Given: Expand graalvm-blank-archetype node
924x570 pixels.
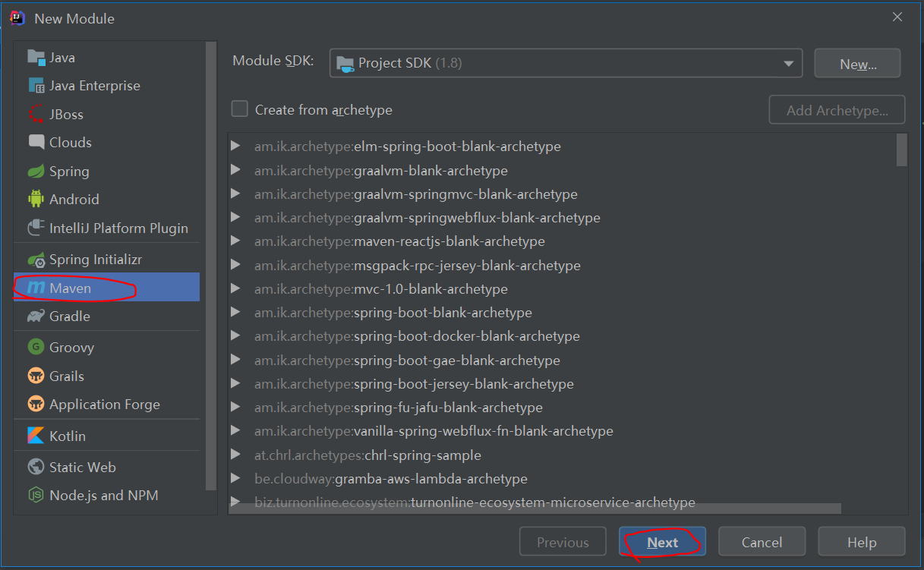Looking at the screenshot, I should click(x=236, y=170).
